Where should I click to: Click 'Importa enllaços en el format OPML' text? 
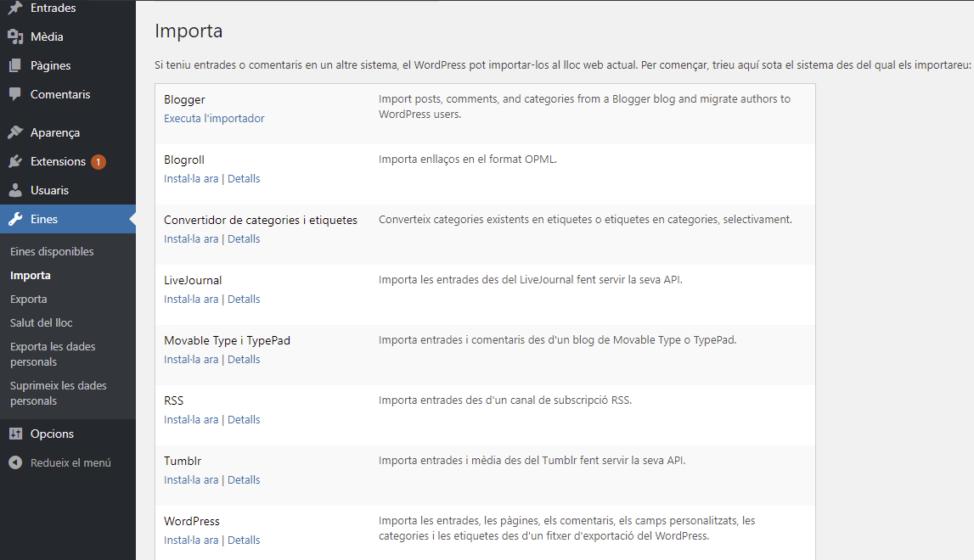[468, 160]
